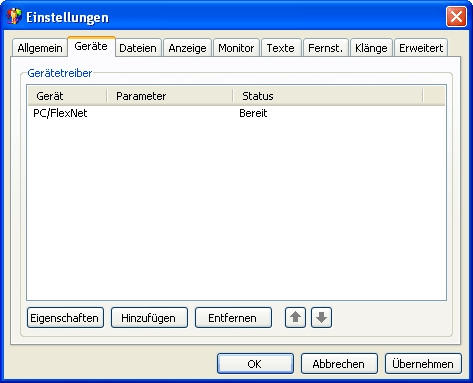The width and height of the screenshot is (473, 383).
Task: Close the Einstellungen dialog
Action: [x=456, y=16]
